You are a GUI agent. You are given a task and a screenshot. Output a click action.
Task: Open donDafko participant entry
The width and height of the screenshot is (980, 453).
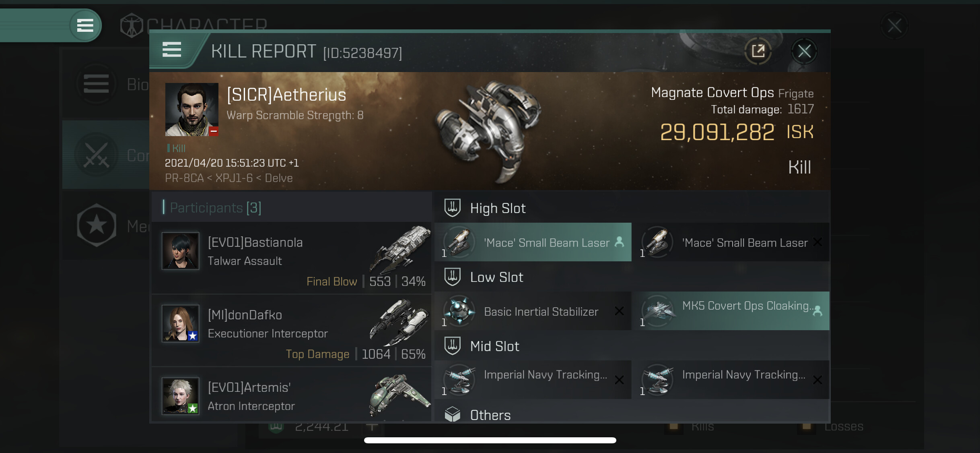pos(292,330)
